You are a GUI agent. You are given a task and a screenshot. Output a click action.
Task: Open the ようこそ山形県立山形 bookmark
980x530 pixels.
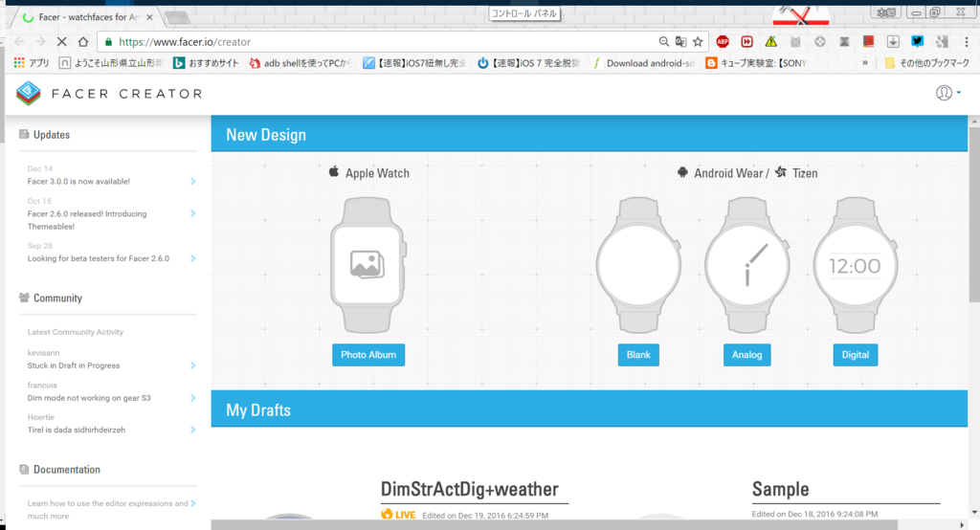(111, 63)
